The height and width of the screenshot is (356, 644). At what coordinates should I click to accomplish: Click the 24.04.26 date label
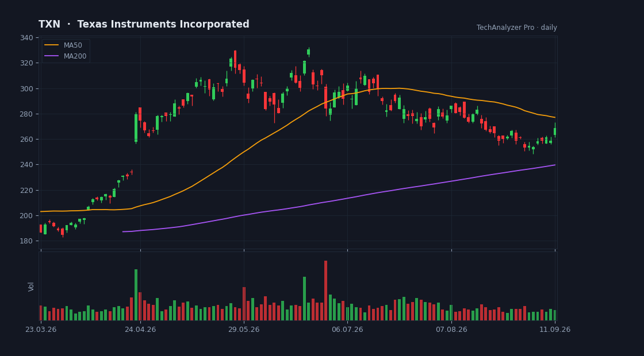140,330
